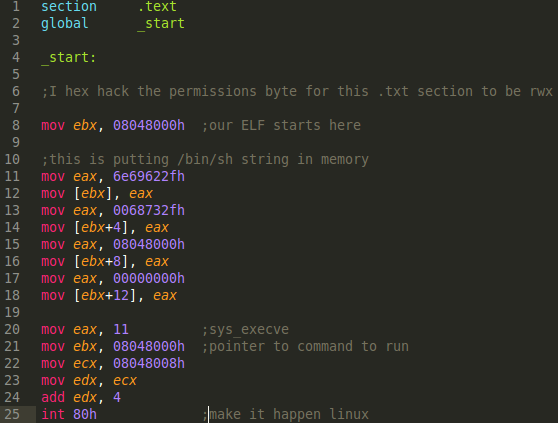
Task: Click the 6e69622fh hex value
Action: 149,176
